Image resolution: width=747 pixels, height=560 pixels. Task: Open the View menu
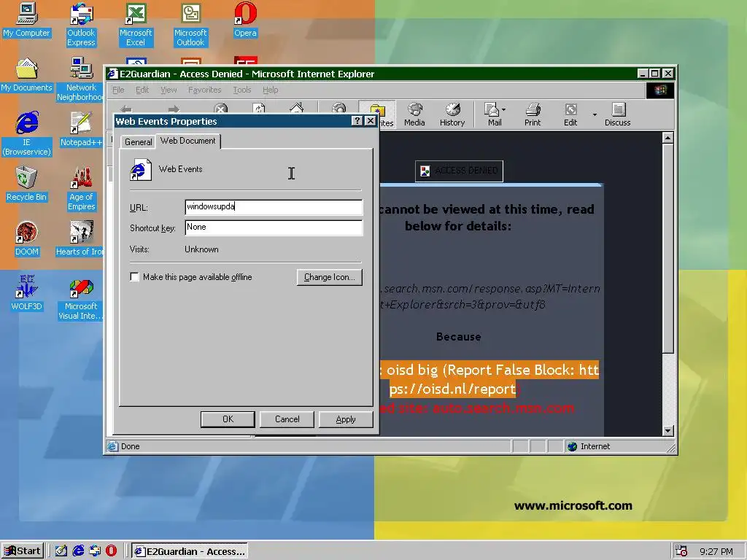(169, 90)
